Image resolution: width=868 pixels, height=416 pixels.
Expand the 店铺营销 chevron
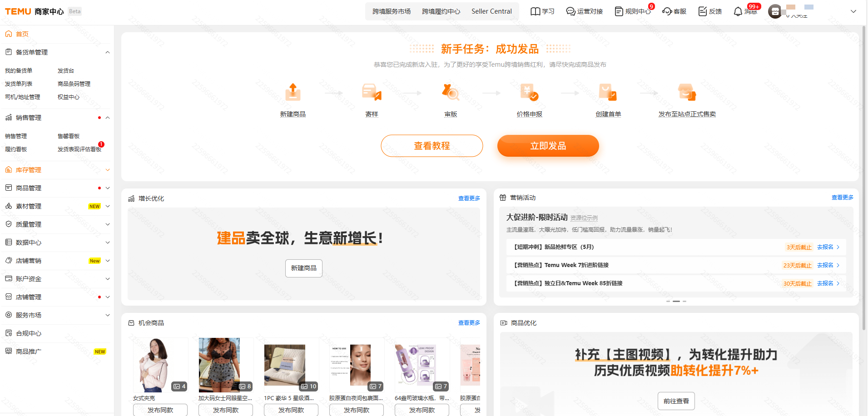click(108, 261)
